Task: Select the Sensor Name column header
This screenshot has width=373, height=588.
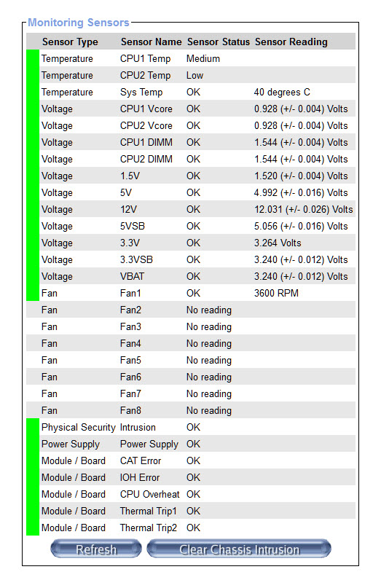Action: pyautogui.click(x=151, y=42)
